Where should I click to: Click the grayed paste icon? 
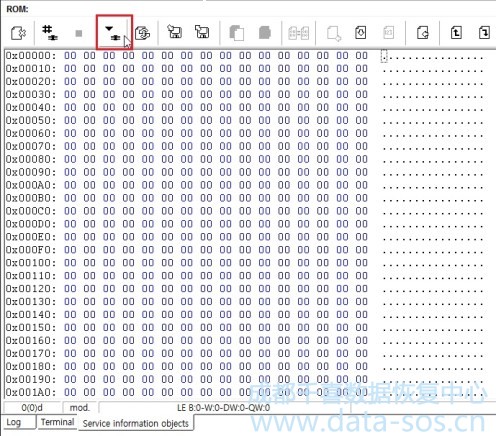click(265, 33)
